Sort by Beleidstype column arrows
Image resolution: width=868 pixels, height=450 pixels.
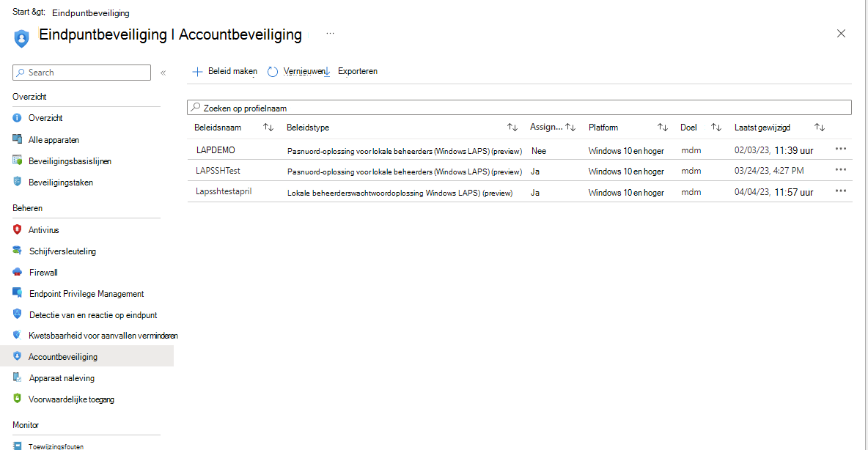pyautogui.click(x=512, y=128)
